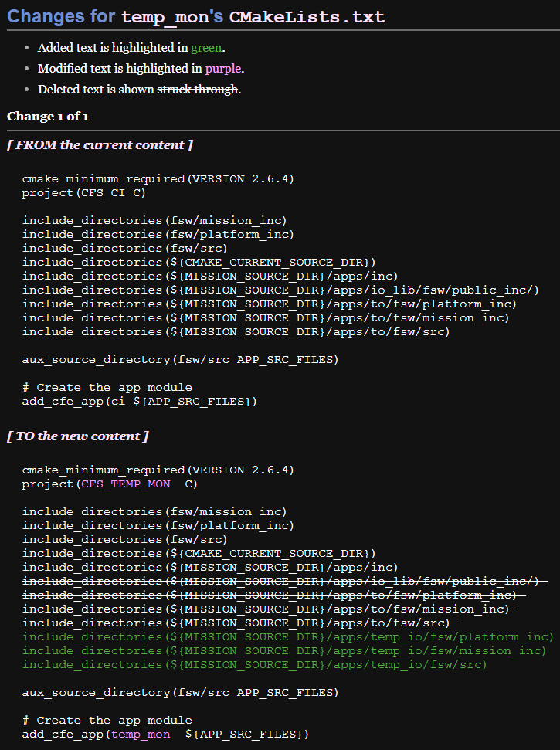560x750 pixels.
Task: Click the "[ TO the new content ]" label
Action: [77, 436]
